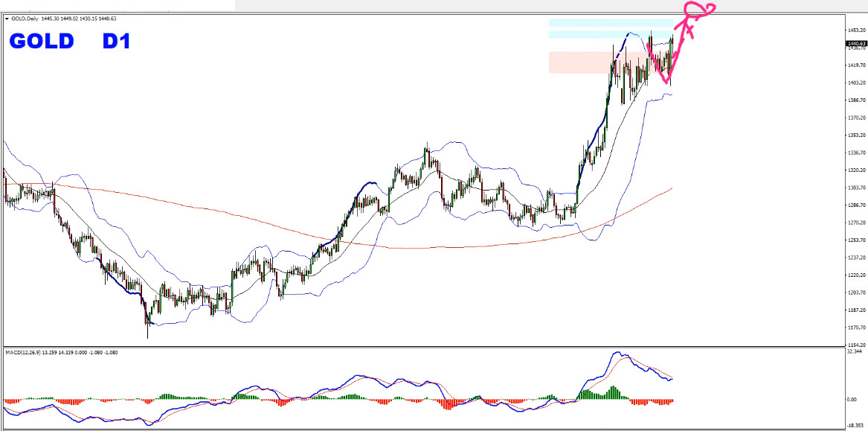Click the MACD 0.00 level on the scale
The image size is (868, 431).
click(852, 400)
